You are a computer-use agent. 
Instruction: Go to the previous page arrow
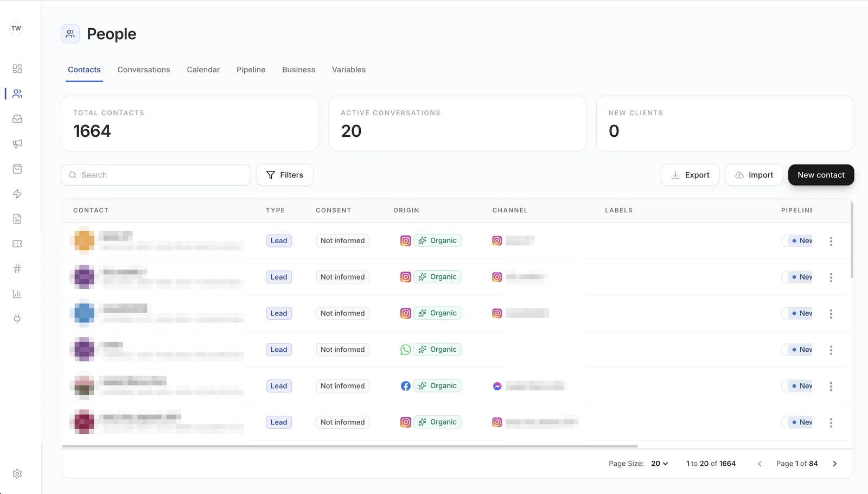point(759,464)
